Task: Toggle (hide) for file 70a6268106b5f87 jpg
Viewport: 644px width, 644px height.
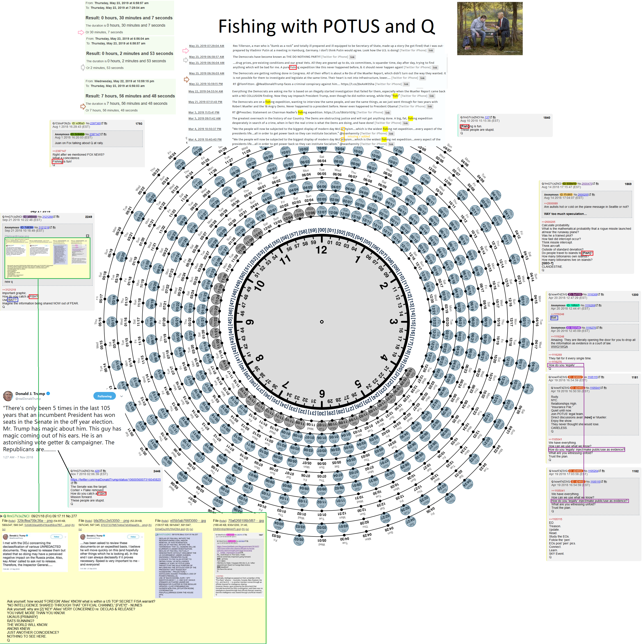Action: [223, 521]
